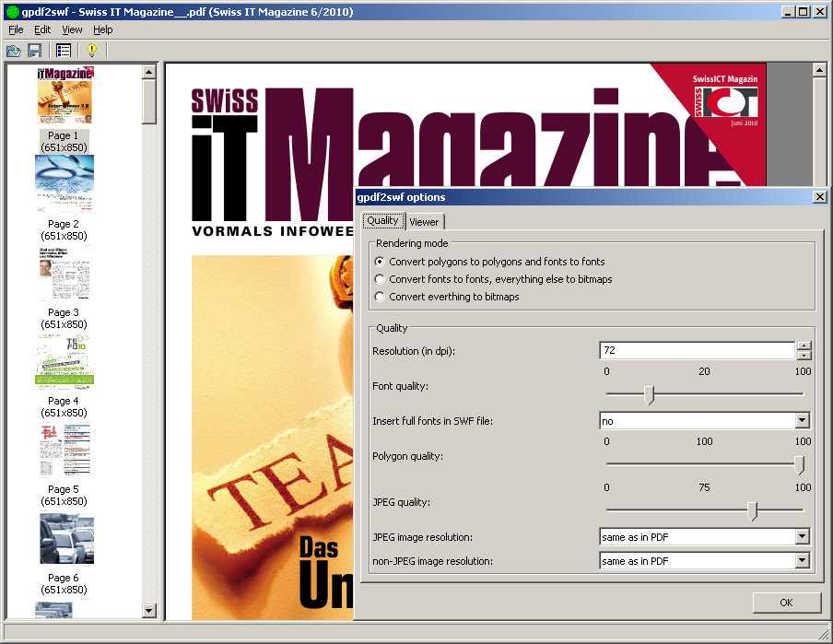Viewport: 833px width, 644px height.
Task: Click the 'Font quality:' label
Action: pyautogui.click(x=401, y=386)
